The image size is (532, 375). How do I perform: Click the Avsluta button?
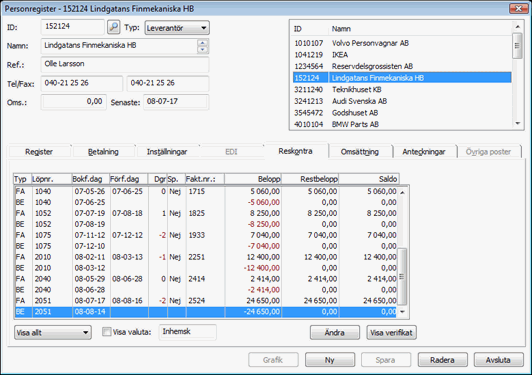click(x=498, y=360)
